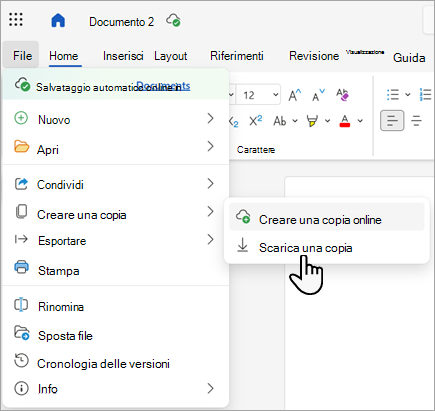
Task: Open the app launcher grid
Action: point(16,19)
